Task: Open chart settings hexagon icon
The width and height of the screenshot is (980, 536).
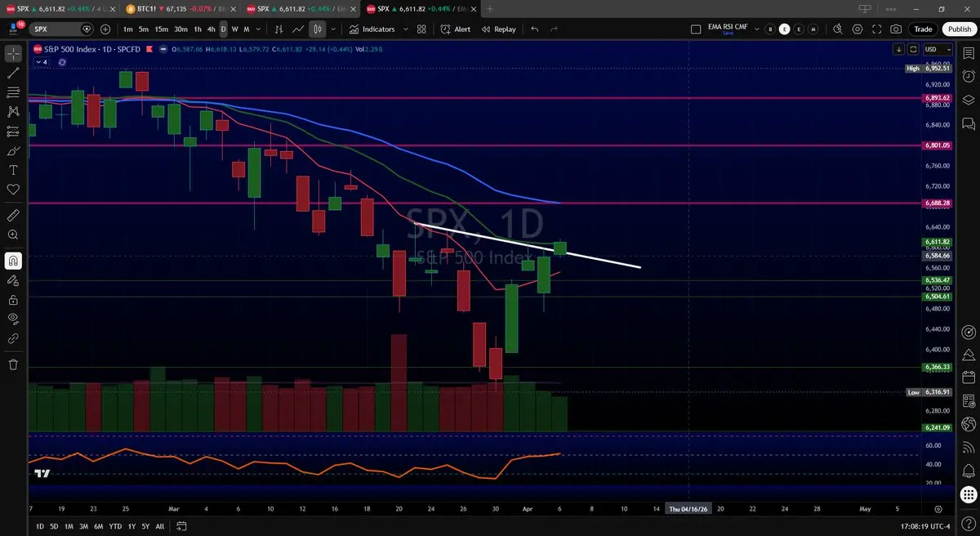Action: click(x=857, y=29)
